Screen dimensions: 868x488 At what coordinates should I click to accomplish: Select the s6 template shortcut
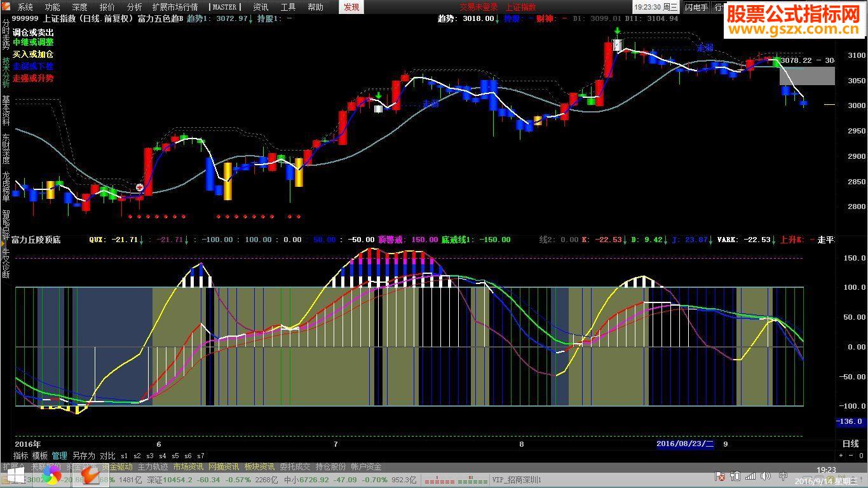click(x=187, y=456)
